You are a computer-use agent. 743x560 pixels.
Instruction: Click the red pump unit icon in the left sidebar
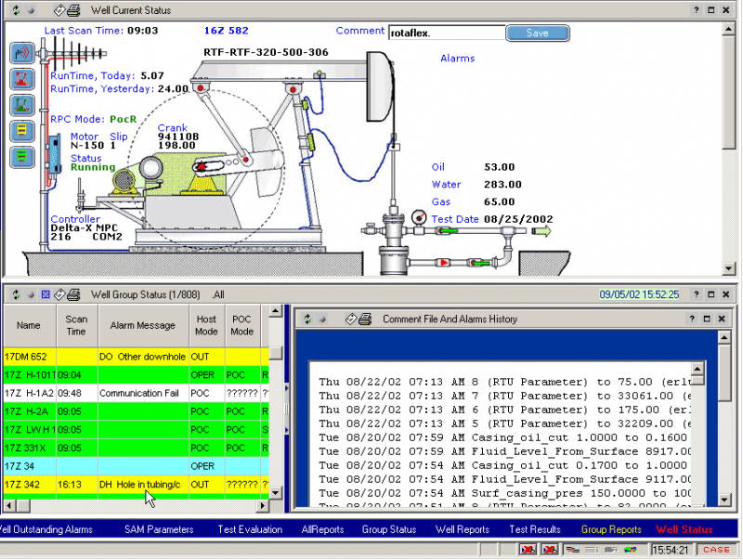pos(21,79)
